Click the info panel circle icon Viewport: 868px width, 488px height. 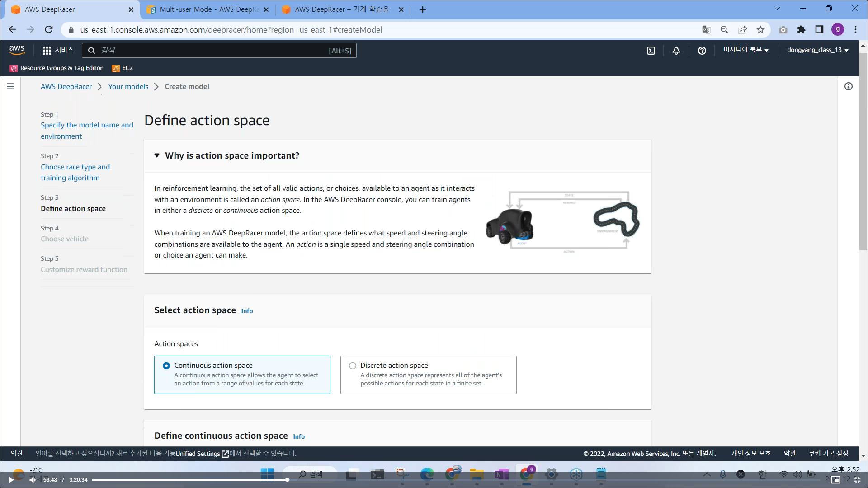coord(849,86)
